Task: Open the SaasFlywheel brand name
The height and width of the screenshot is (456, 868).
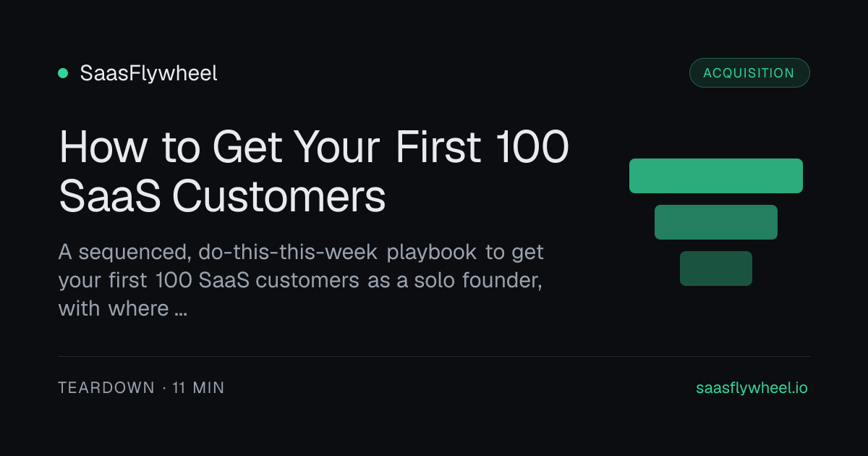Action: tap(148, 73)
